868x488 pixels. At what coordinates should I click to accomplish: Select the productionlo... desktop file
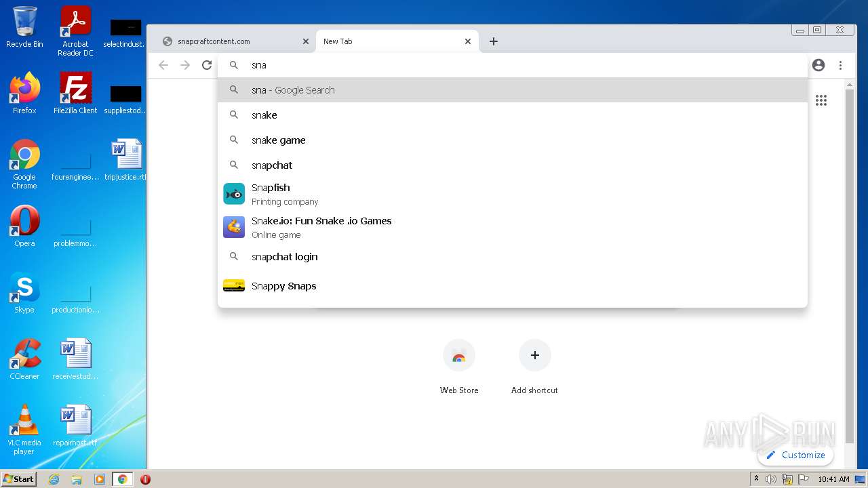75,300
